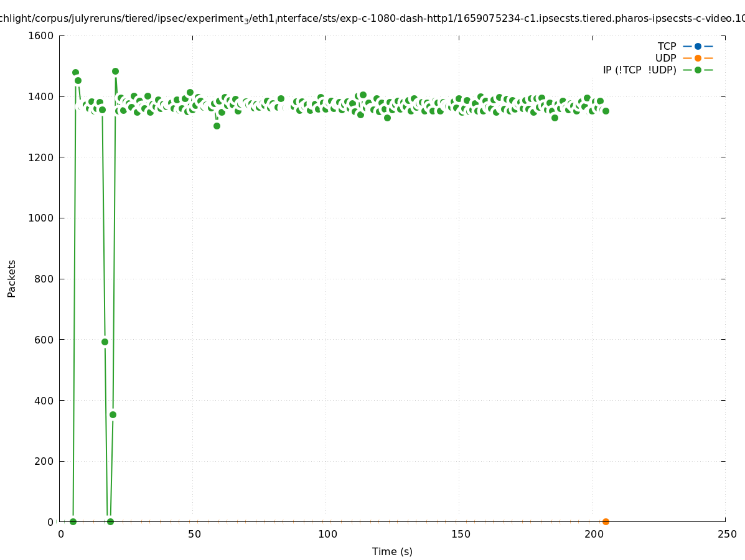The image size is (745, 560).
Task: Click the highest green point at chart start
Action: (75, 72)
